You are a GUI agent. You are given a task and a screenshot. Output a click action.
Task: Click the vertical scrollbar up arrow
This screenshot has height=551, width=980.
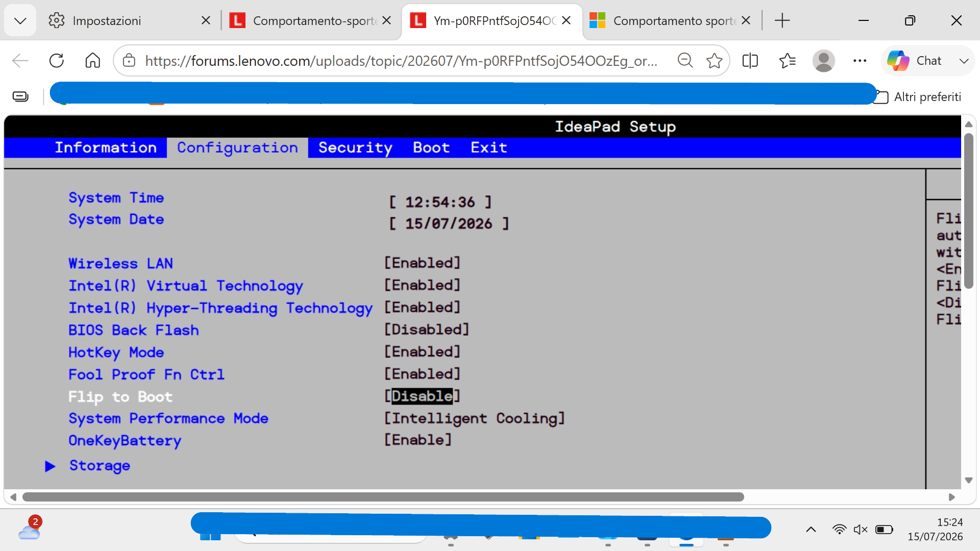(x=968, y=124)
